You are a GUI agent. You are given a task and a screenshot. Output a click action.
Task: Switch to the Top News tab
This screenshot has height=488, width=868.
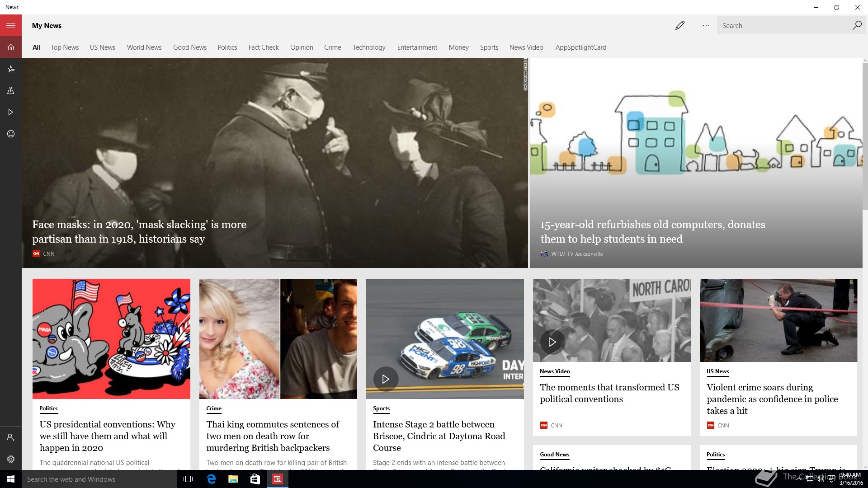pos(65,47)
